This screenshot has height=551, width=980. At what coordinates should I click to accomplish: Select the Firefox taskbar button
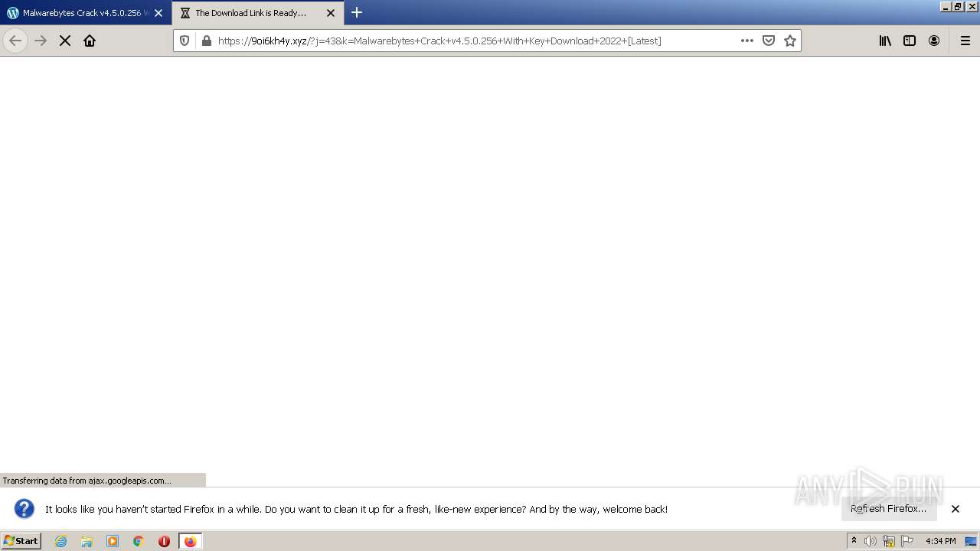(190, 541)
